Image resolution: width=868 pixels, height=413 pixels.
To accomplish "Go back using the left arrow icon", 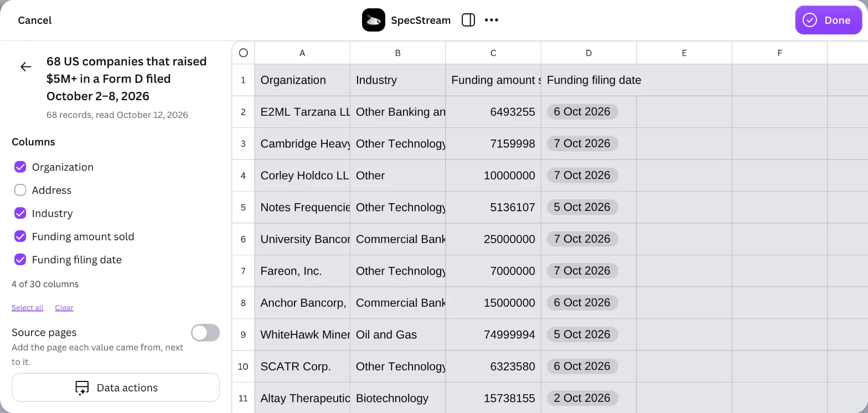I will tap(25, 67).
